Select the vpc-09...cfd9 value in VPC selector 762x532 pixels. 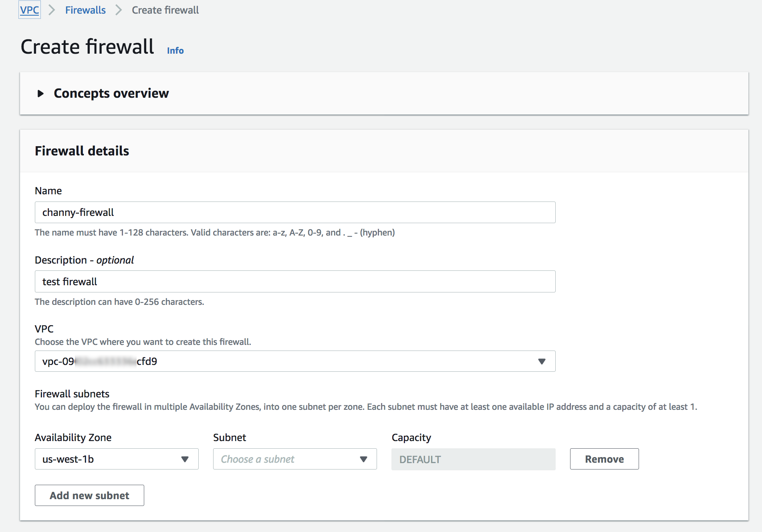point(100,361)
